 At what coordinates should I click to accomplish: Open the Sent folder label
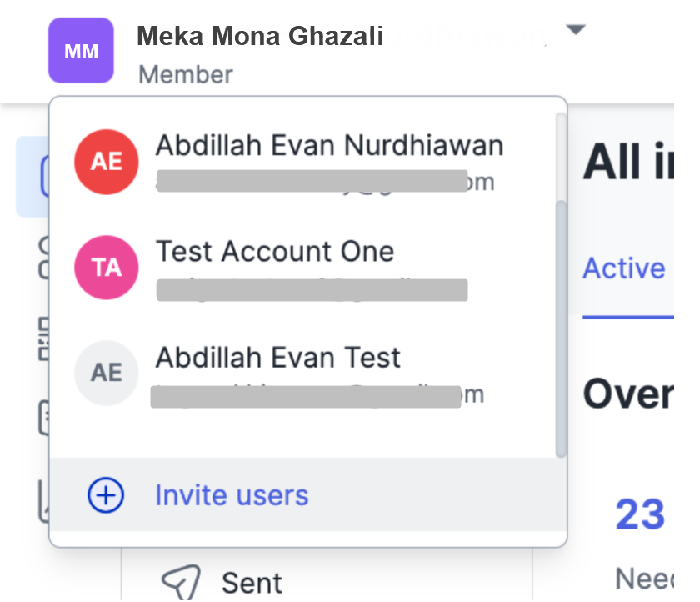(252, 582)
